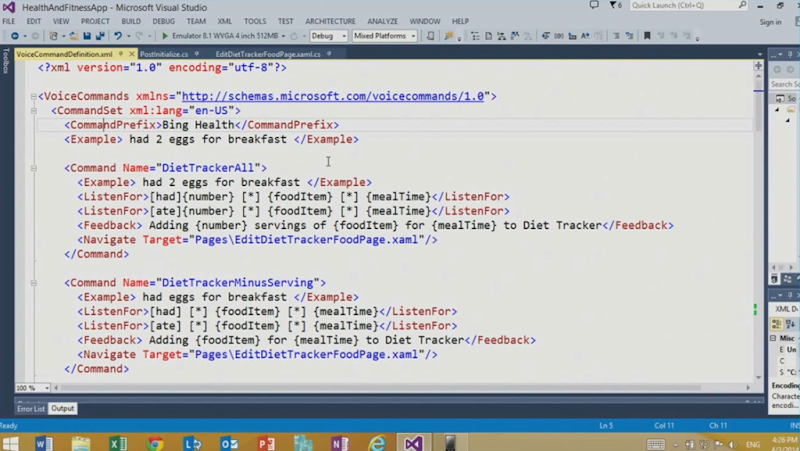Screen dimensions: 800x451
Task: Click the ENG language indicator in tray
Action: pyautogui.click(x=753, y=444)
